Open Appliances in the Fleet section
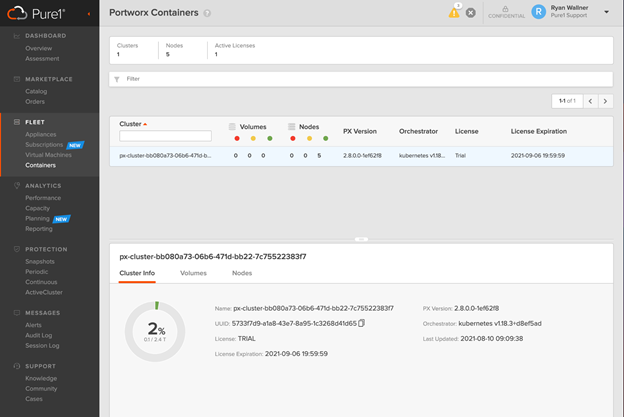Viewport: 624px width, 417px height. [x=41, y=134]
